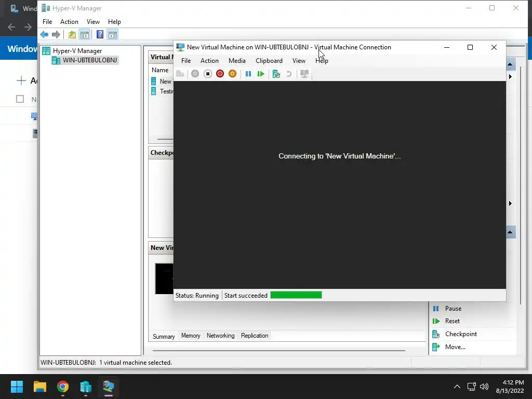Click the Name column header
The image size is (532, 399).
pyautogui.click(x=160, y=70)
